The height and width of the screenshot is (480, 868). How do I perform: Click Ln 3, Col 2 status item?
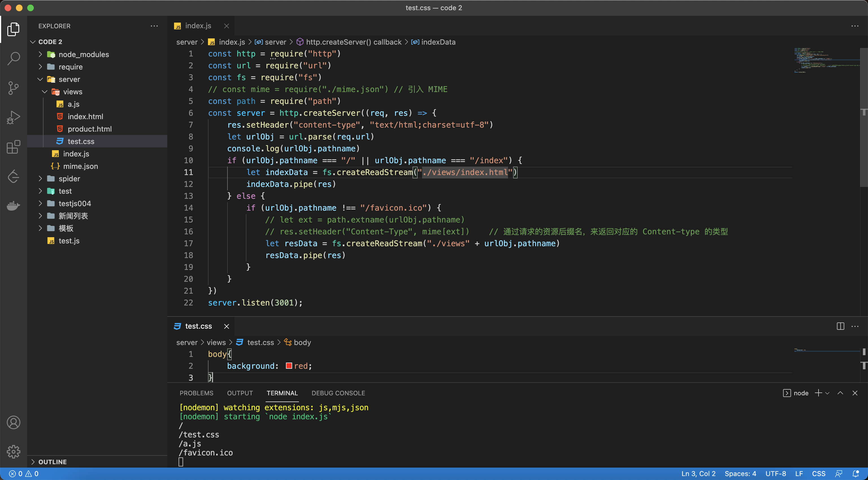click(698, 474)
